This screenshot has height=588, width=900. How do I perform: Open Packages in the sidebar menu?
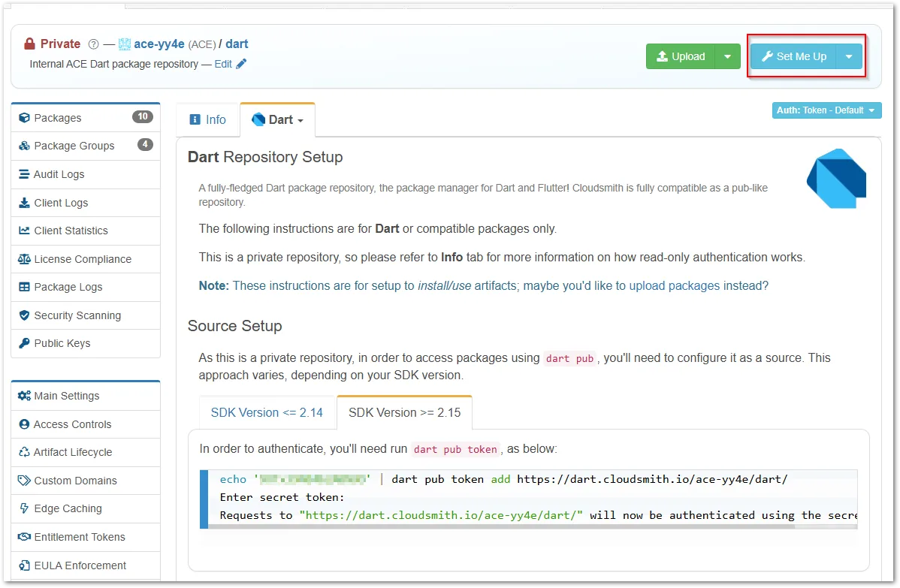(86, 118)
